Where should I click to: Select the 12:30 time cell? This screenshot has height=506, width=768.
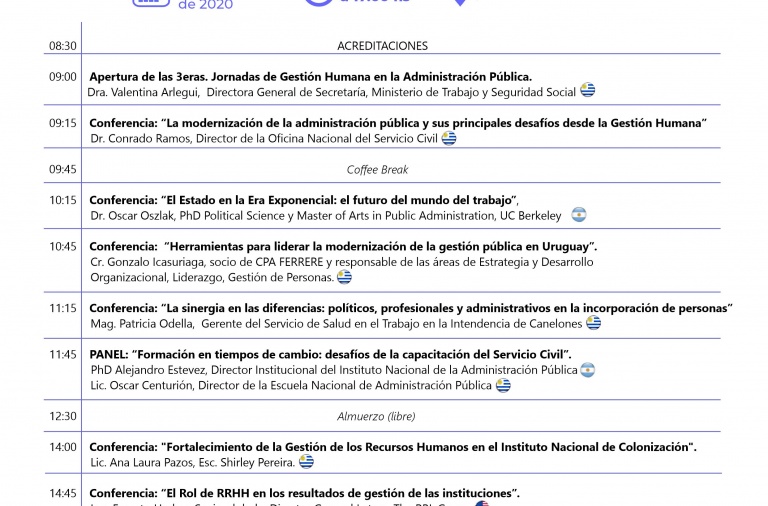pyautogui.click(x=63, y=416)
